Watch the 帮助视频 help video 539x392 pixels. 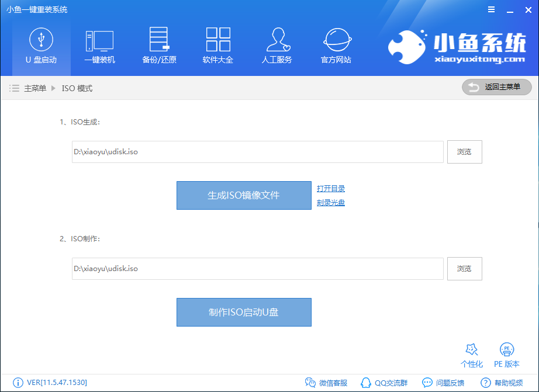point(504,383)
